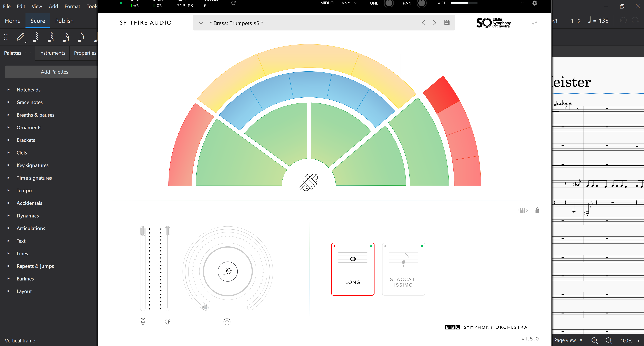
Task: Open the Page view dropdown
Action: (568, 340)
